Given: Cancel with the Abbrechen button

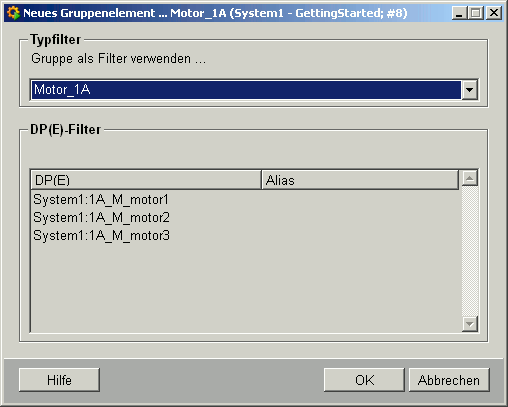Looking at the screenshot, I should (449, 380).
